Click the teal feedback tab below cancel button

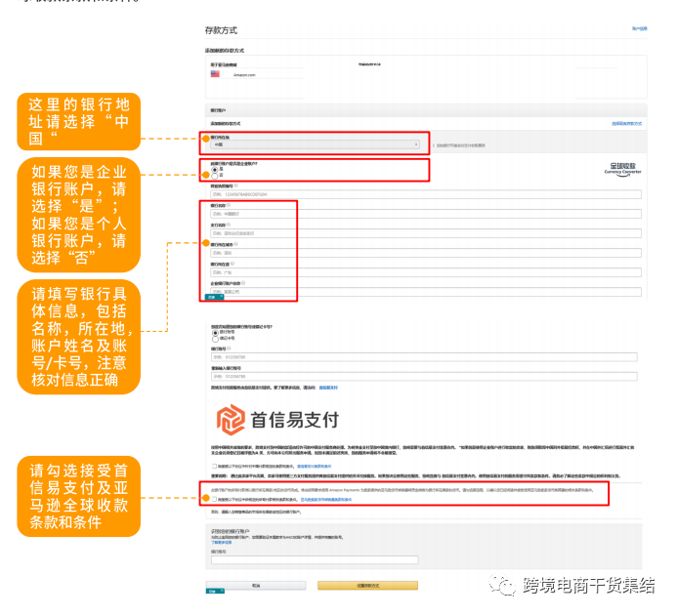point(215,591)
